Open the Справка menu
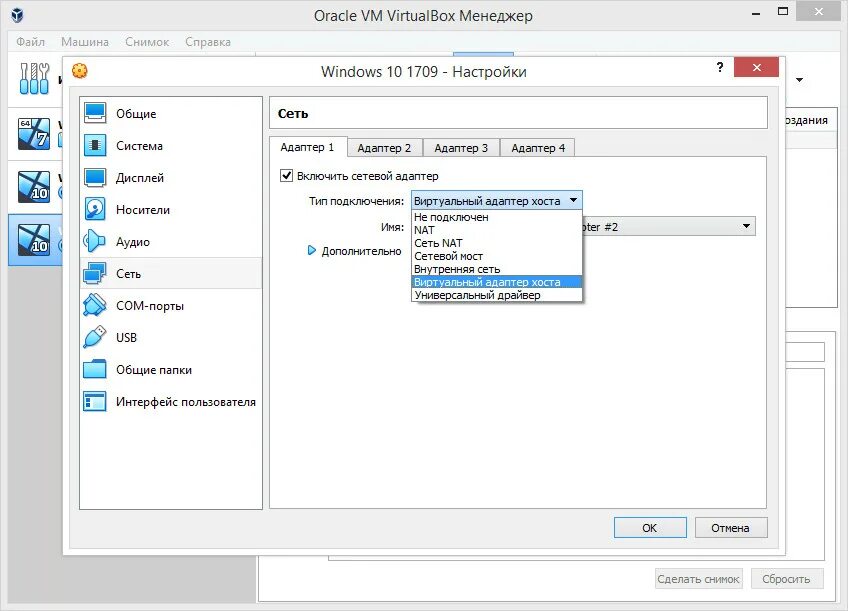Screen dimensions: 848x611 point(208,42)
